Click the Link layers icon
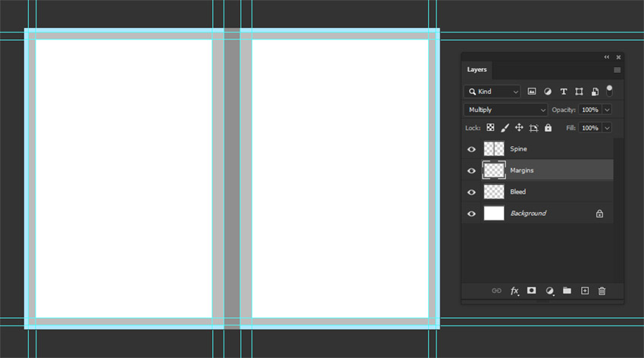This screenshot has height=358, width=644. tap(496, 291)
